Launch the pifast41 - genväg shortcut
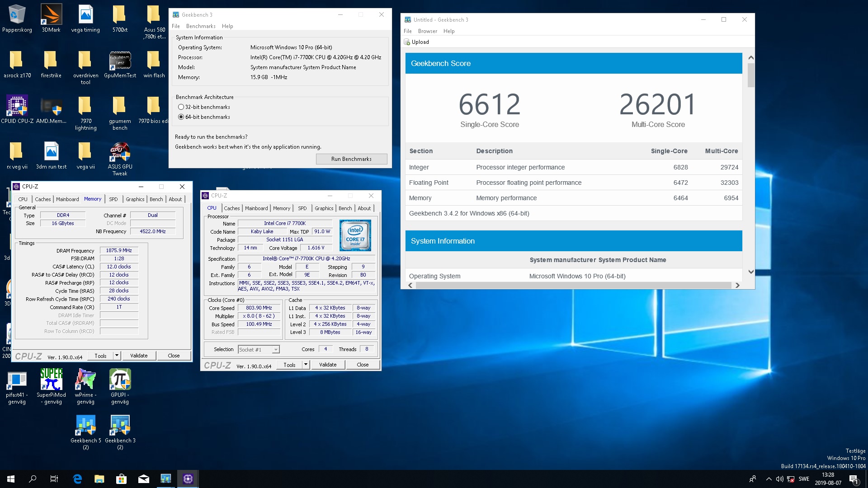This screenshot has height=488, width=868. point(17,387)
